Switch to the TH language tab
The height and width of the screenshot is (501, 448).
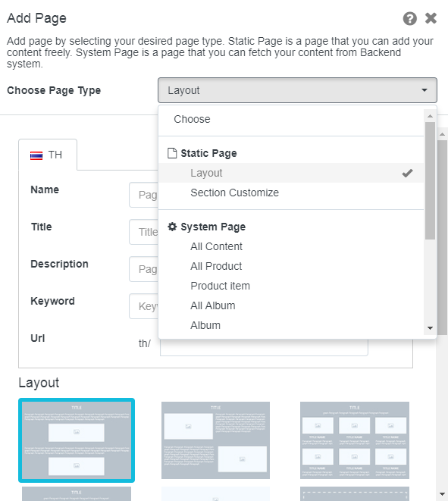[x=48, y=155]
